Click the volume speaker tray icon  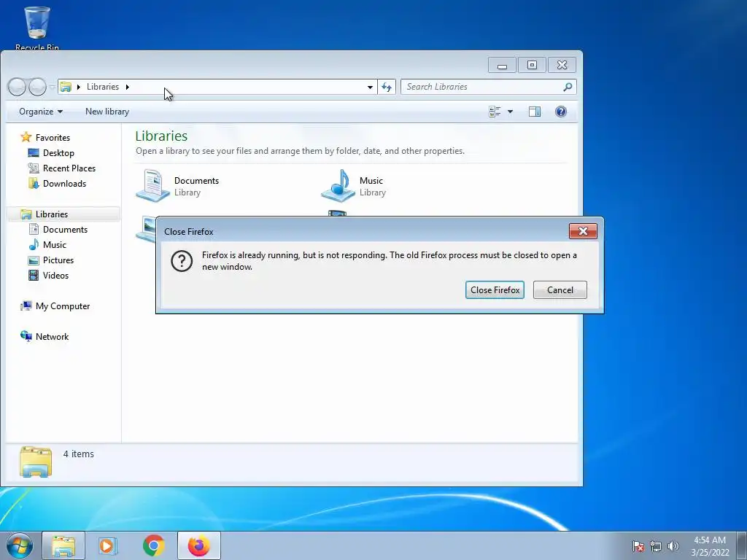point(673,546)
